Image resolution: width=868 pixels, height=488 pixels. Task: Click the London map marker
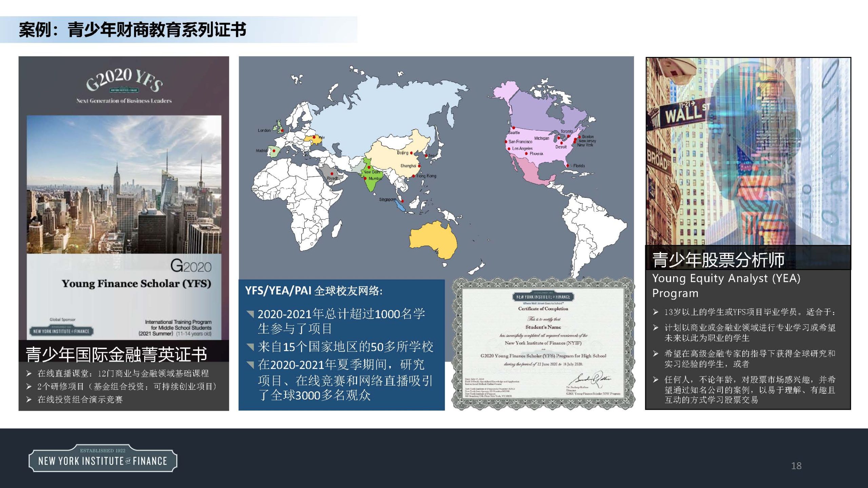(x=282, y=130)
